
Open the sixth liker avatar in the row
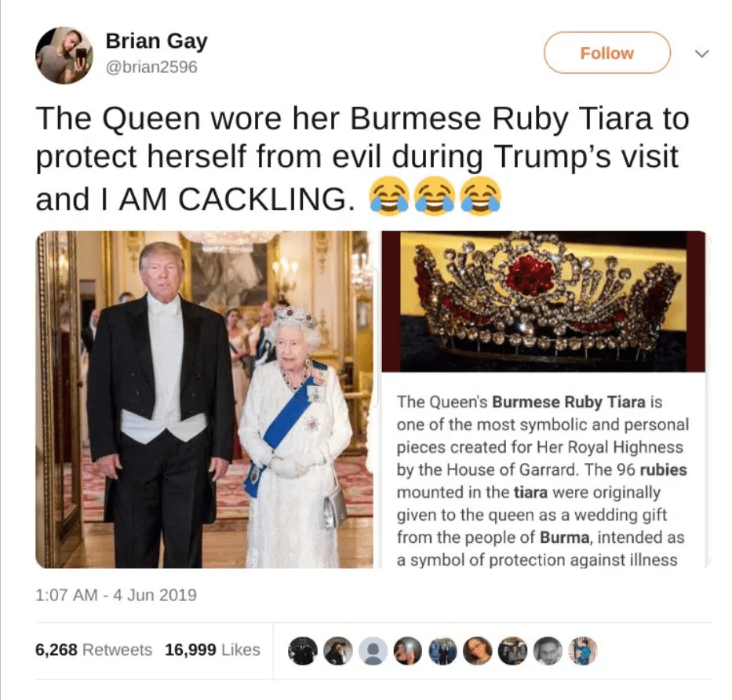(478, 651)
